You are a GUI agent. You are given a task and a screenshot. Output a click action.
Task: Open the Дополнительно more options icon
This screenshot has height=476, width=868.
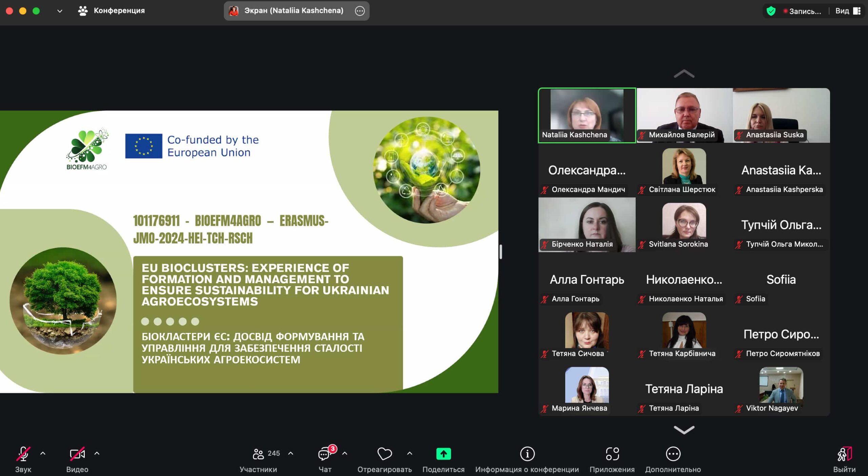click(673, 454)
